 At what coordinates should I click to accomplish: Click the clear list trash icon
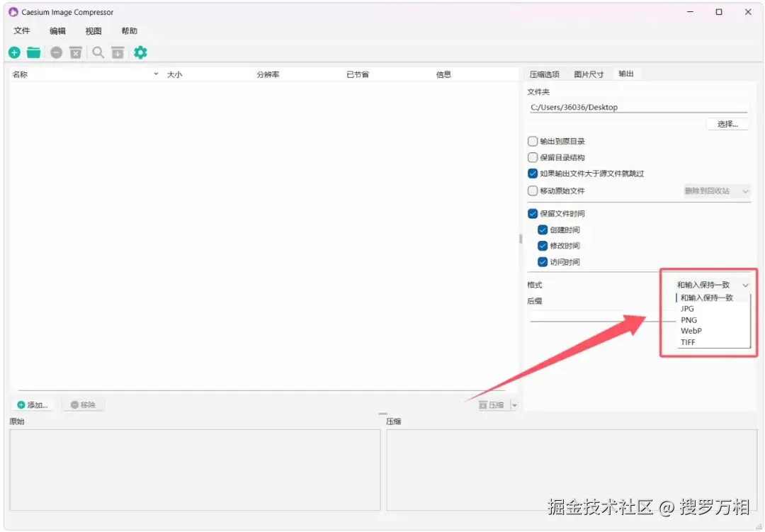coord(76,52)
